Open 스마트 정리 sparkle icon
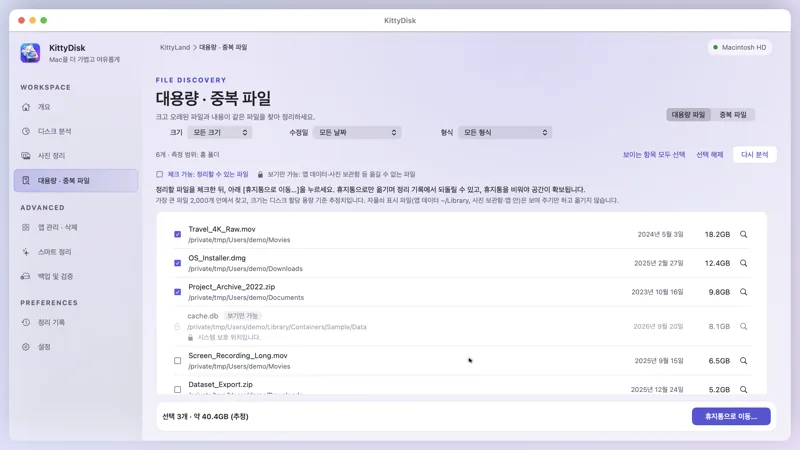 [x=26, y=252]
